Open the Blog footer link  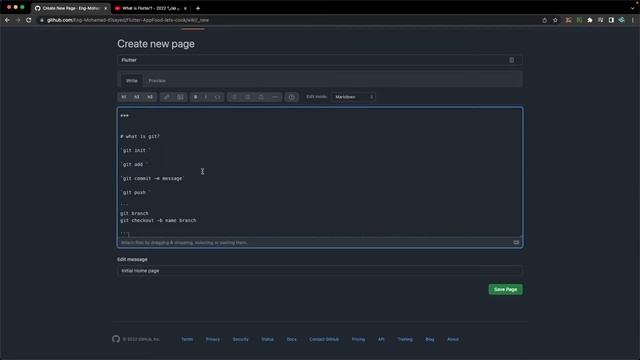(x=430, y=339)
